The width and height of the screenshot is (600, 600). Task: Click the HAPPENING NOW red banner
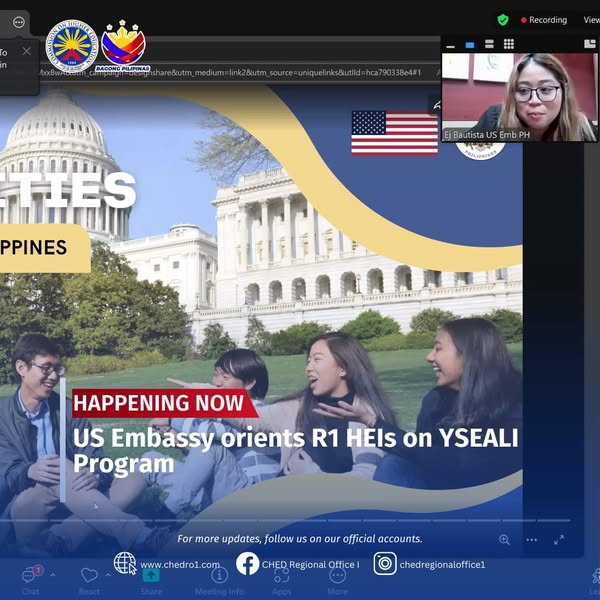(165, 403)
